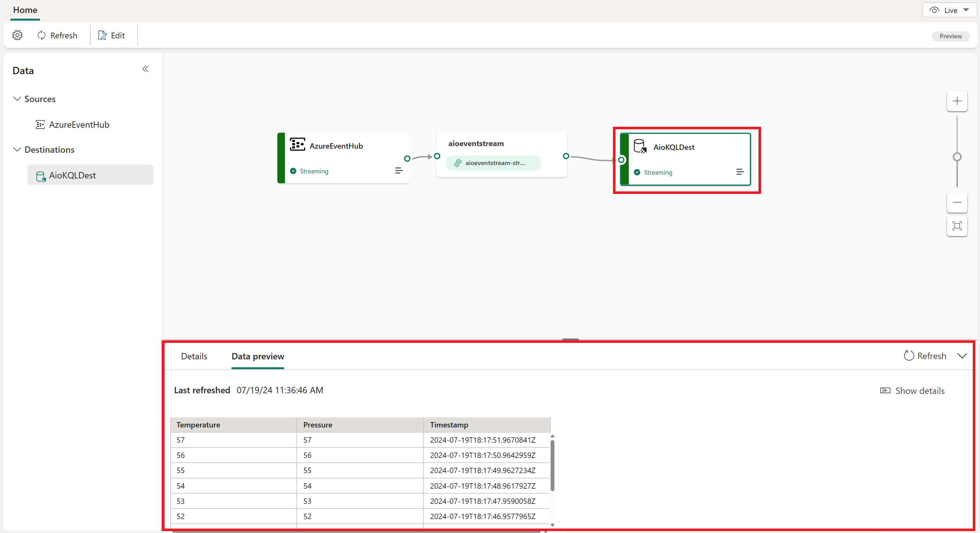Click the Refresh button in data preview
Viewport: 980px width, 533px height.
(x=925, y=356)
